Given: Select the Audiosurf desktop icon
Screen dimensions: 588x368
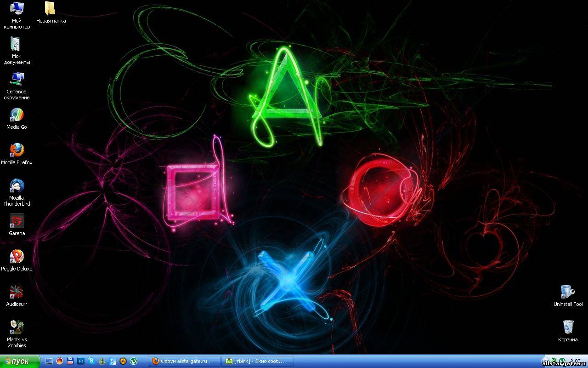Looking at the screenshot, I should coord(17,292).
